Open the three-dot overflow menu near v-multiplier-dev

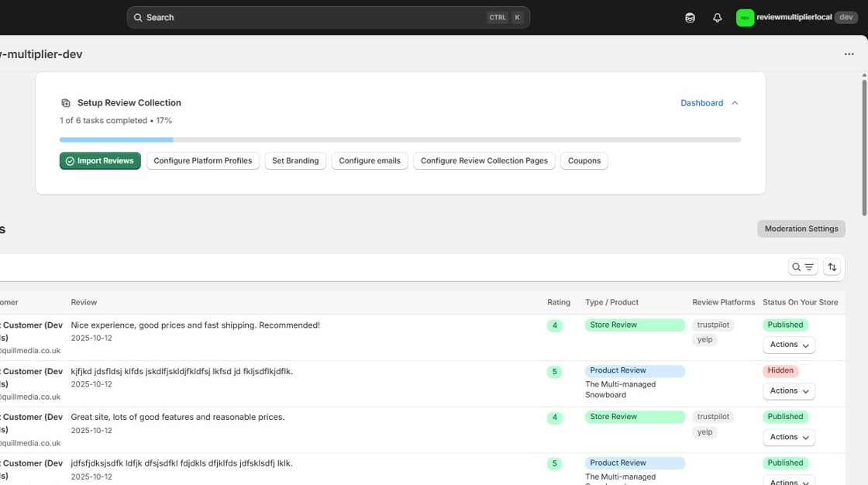pos(849,53)
